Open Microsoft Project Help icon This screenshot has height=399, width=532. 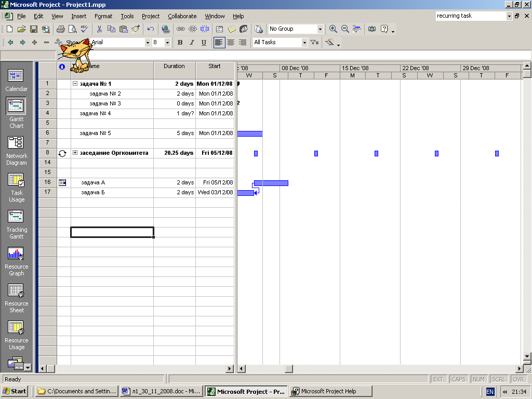pos(384,29)
